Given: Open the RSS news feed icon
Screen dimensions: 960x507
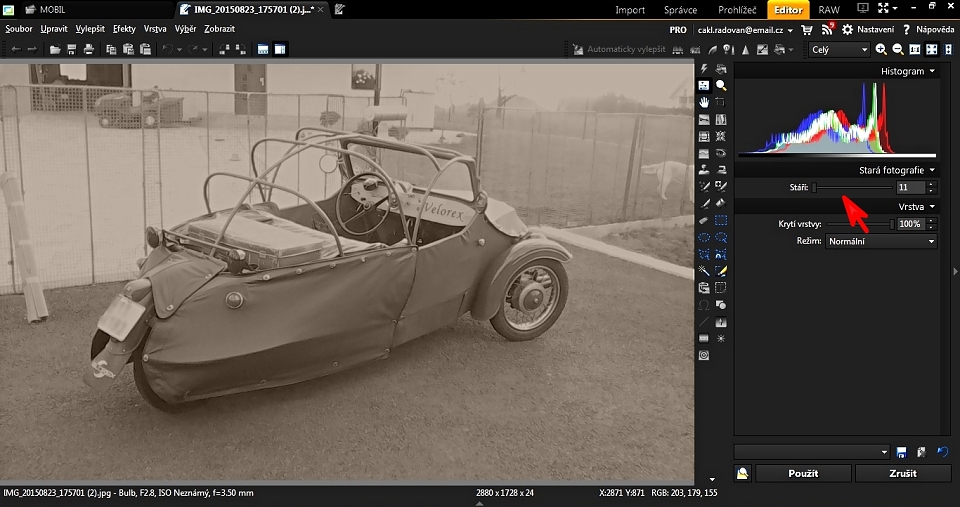Looking at the screenshot, I should 827,30.
